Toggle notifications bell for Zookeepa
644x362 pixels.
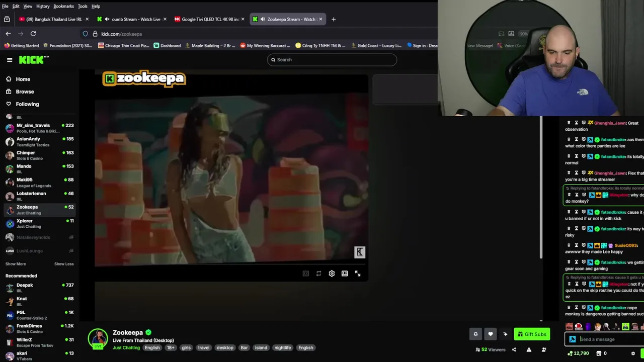[x=475, y=334]
